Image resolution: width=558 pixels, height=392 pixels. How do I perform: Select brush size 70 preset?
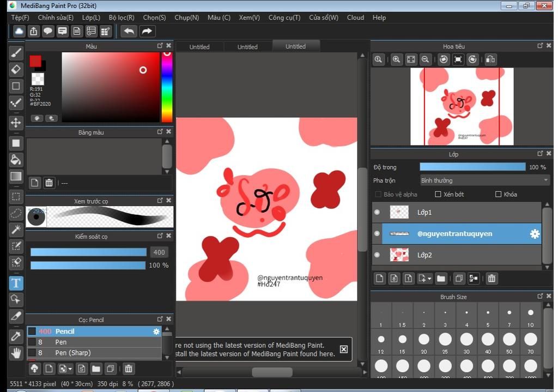coord(531,343)
